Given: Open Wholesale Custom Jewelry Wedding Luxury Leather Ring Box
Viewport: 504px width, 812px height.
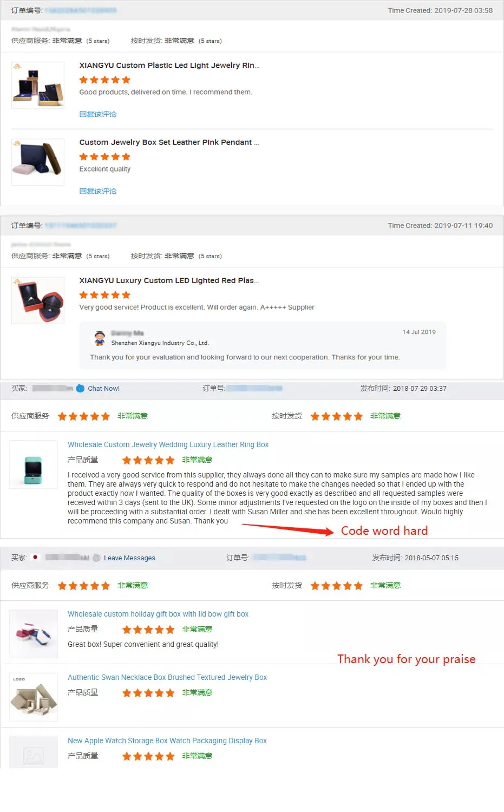Looking at the screenshot, I should pos(168,444).
